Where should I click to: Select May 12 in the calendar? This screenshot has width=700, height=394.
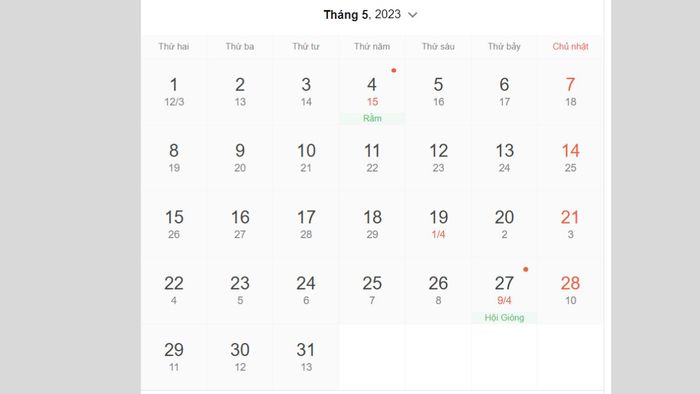(x=438, y=158)
